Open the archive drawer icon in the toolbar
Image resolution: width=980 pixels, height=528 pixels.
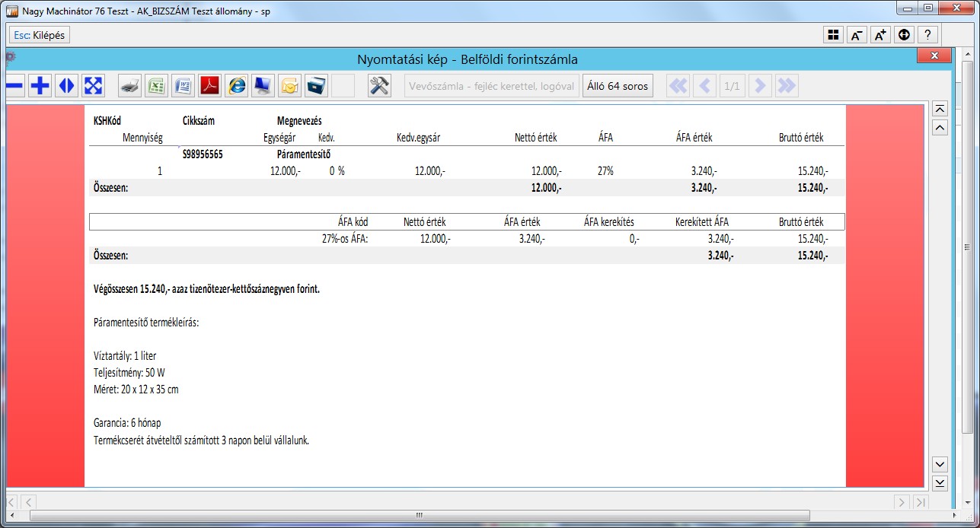(x=316, y=86)
